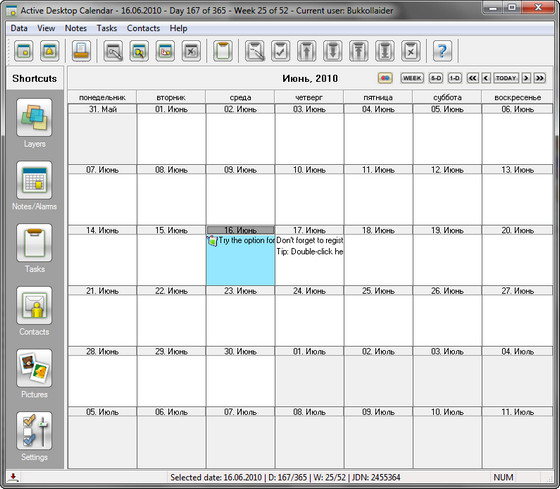Image resolution: width=560 pixels, height=489 pixels.
Task: Click the NUM status bar indicator
Action: [504, 477]
